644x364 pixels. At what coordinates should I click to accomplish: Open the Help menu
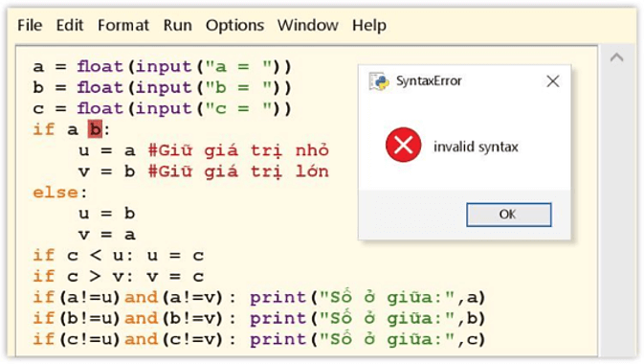[368, 26]
